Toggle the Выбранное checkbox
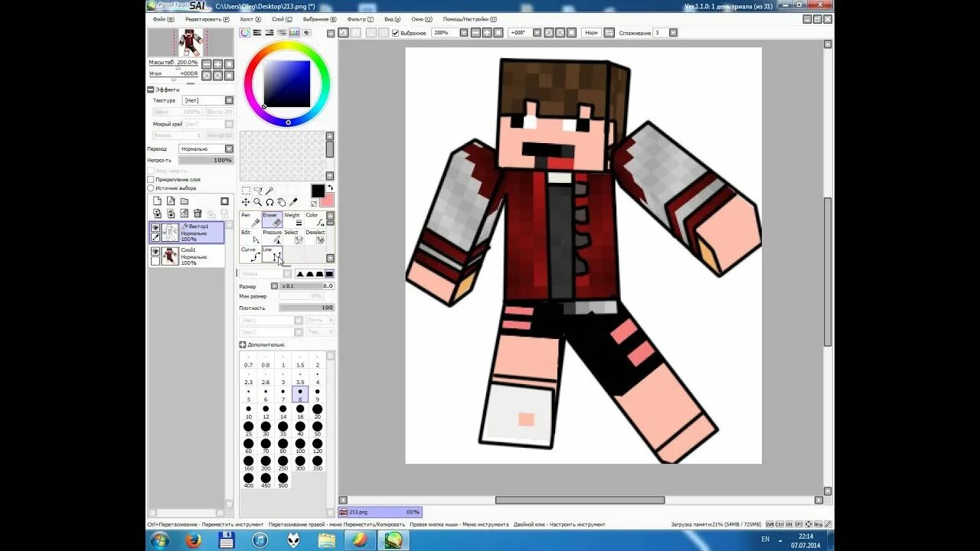 [396, 33]
